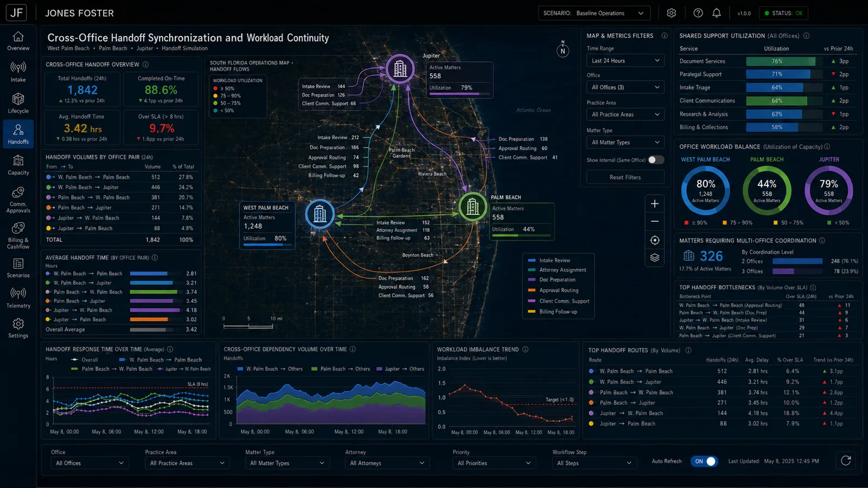Image resolution: width=868 pixels, height=488 pixels.
Task: Open the Overview page in sidebar
Action: (x=18, y=41)
